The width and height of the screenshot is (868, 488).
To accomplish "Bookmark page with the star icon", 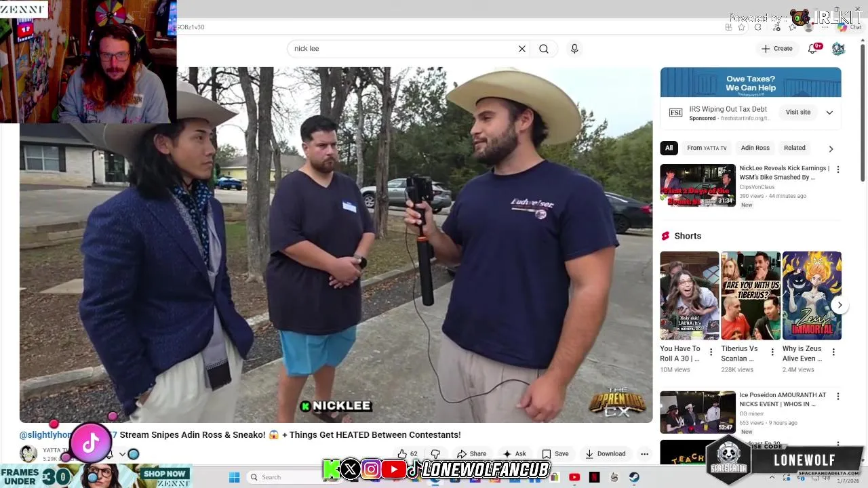I will [741, 27].
